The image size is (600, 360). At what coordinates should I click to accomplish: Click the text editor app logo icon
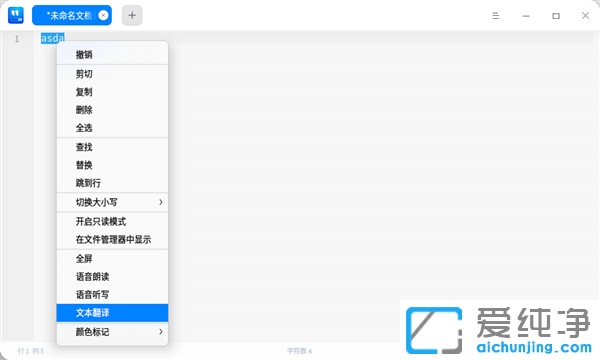point(16,15)
